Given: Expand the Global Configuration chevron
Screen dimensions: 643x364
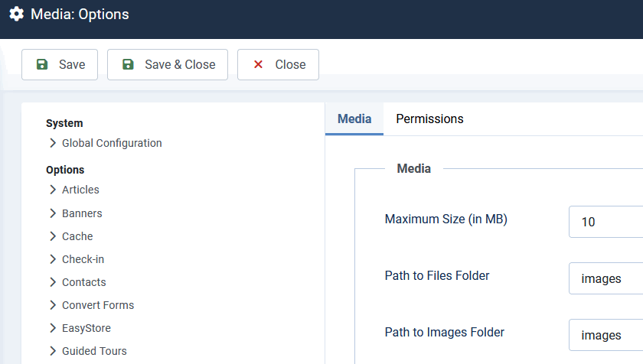Looking at the screenshot, I should point(53,143).
